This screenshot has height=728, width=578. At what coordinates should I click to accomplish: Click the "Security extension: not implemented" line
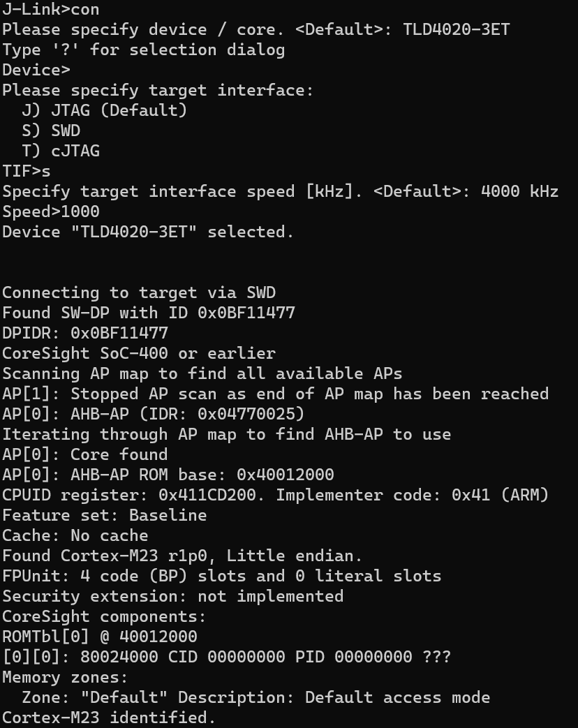click(x=172, y=596)
